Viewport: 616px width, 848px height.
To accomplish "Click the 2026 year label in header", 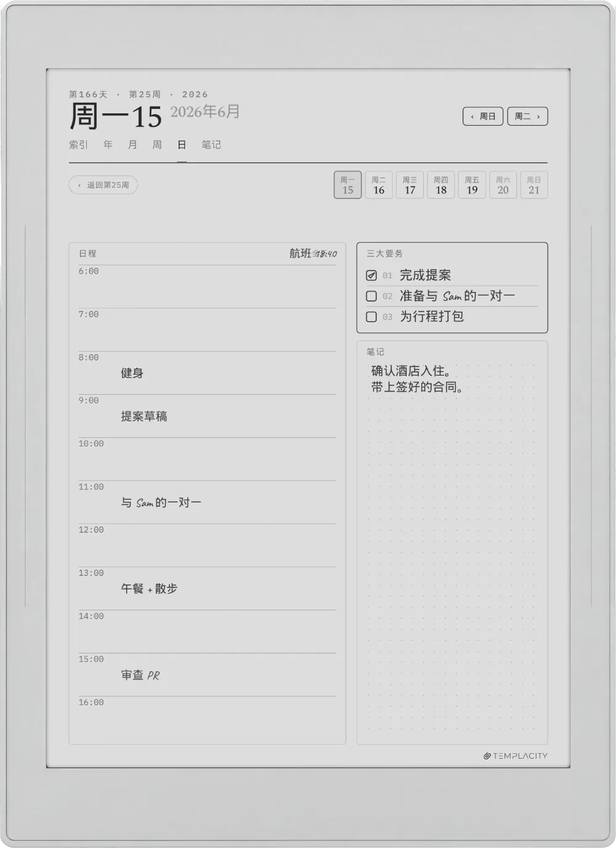I will 195,94.
